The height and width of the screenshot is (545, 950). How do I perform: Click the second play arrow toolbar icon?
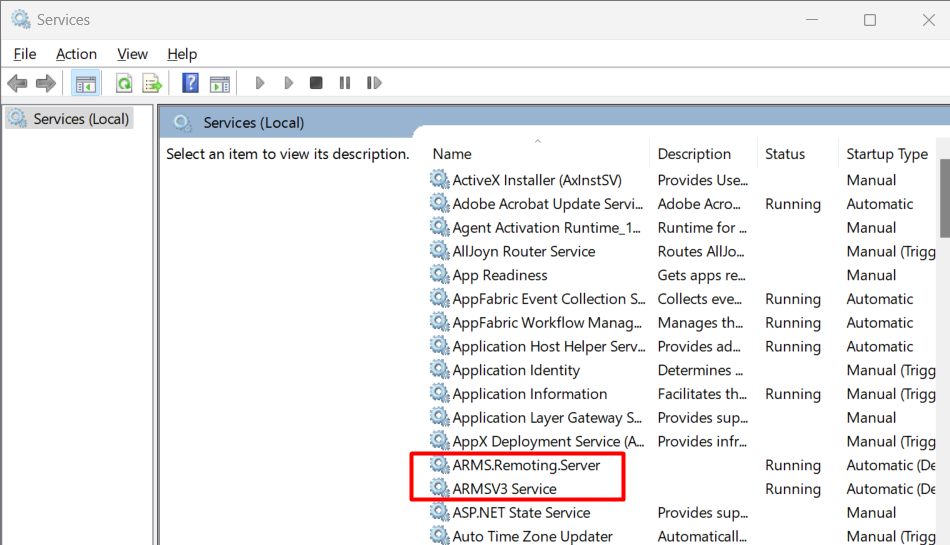(x=288, y=83)
